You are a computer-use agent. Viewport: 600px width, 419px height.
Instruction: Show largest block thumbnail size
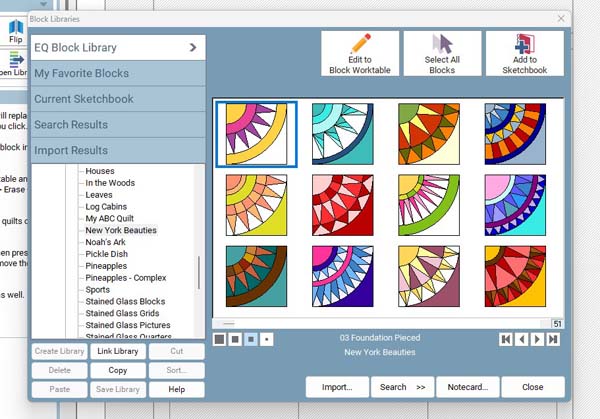(x=220, y=339)
